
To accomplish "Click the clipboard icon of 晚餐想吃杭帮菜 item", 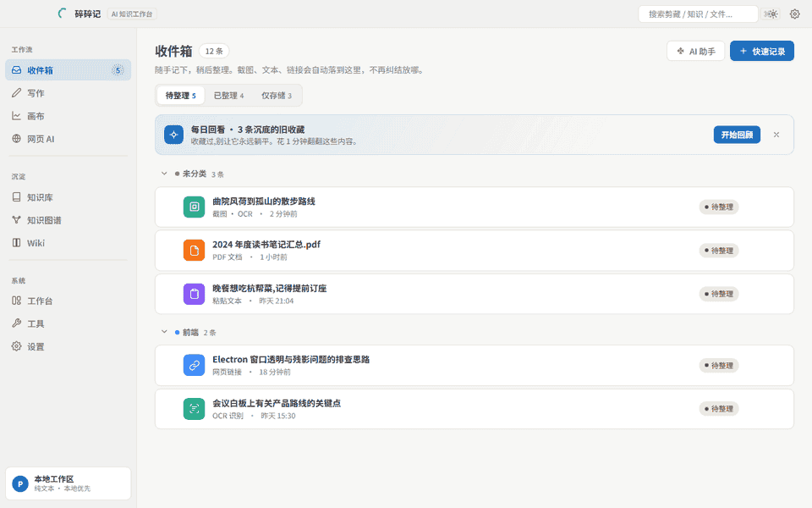I will (x=194, y=294).
